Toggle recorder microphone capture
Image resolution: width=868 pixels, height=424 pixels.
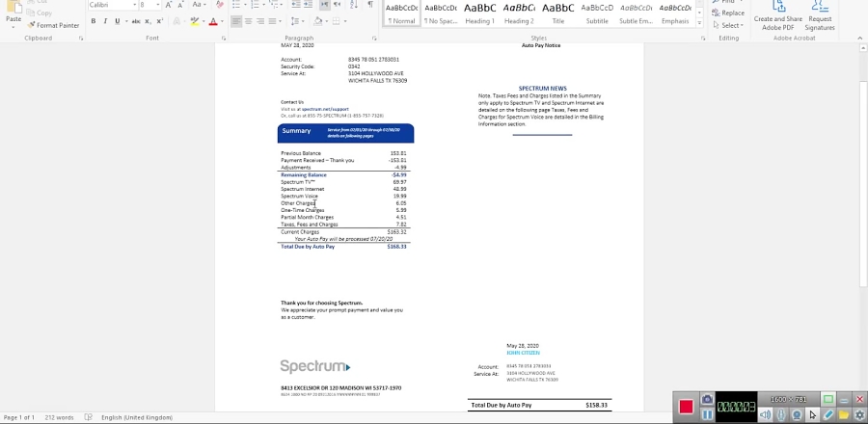click(x=780, y=414)
